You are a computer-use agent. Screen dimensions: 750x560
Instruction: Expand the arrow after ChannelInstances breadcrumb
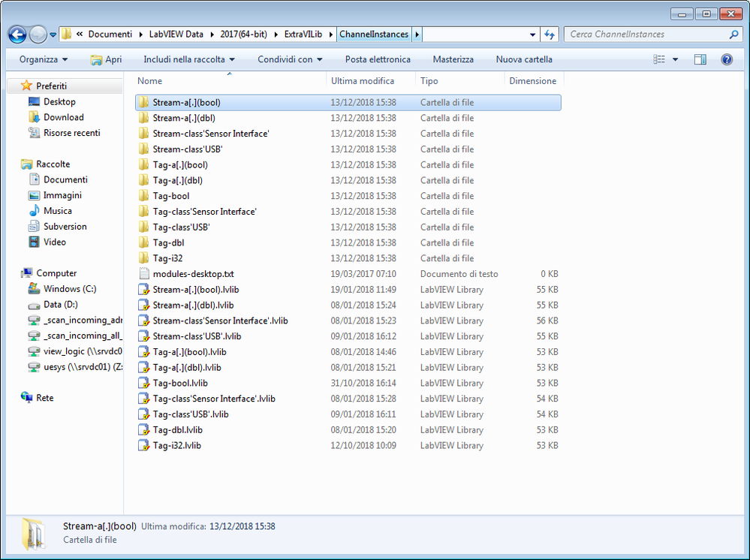(417, 35)
